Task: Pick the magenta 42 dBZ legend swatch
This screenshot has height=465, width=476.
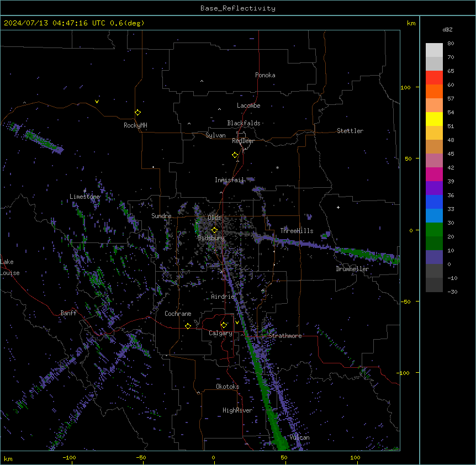Action: [x=434, y=174]
